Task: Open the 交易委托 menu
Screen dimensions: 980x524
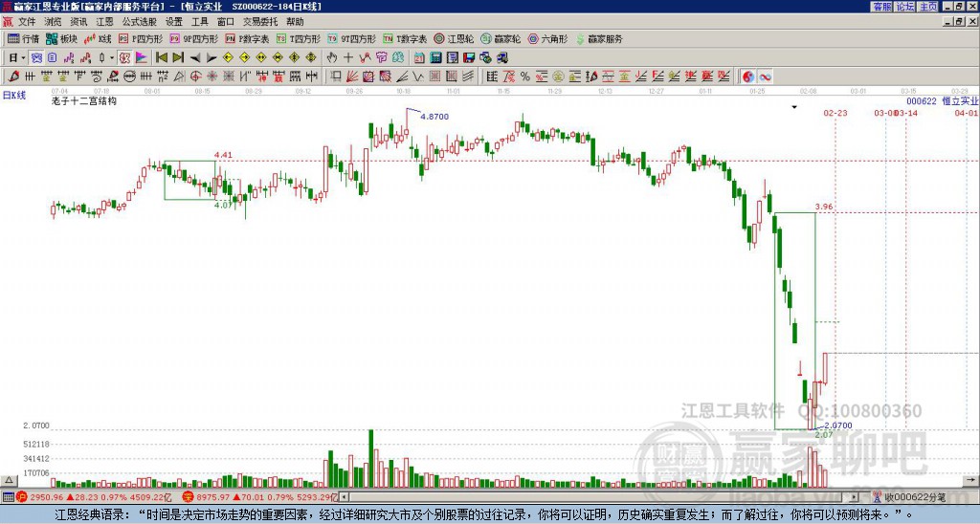Action: pyautogui.click(x=260, y=22)
